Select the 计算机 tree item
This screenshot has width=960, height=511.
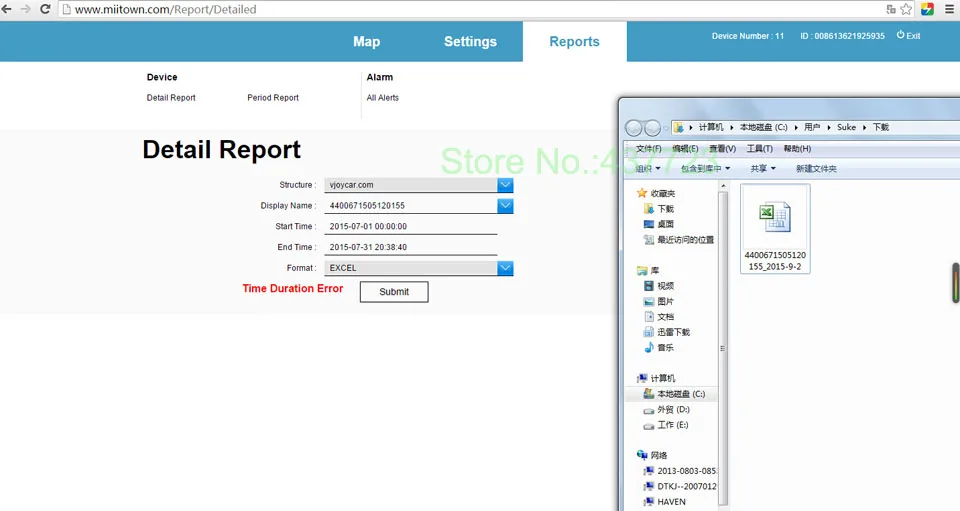[x=656, y=378]
